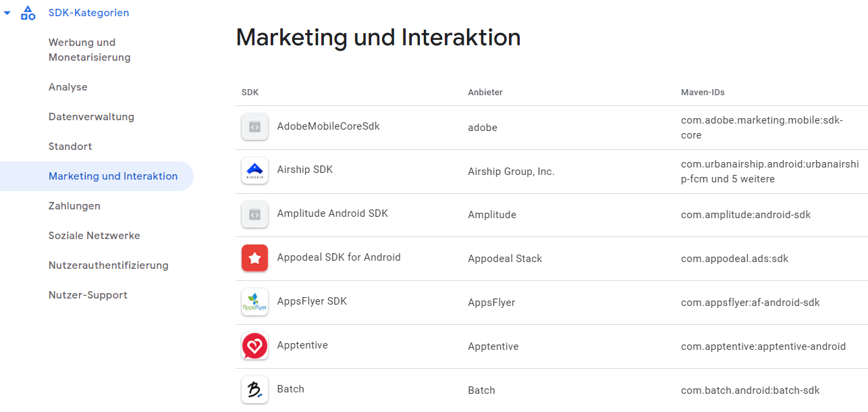Click the Amplitude Android SDK placeholder icon
Screen dimensions: 868x412
[254, 214]
